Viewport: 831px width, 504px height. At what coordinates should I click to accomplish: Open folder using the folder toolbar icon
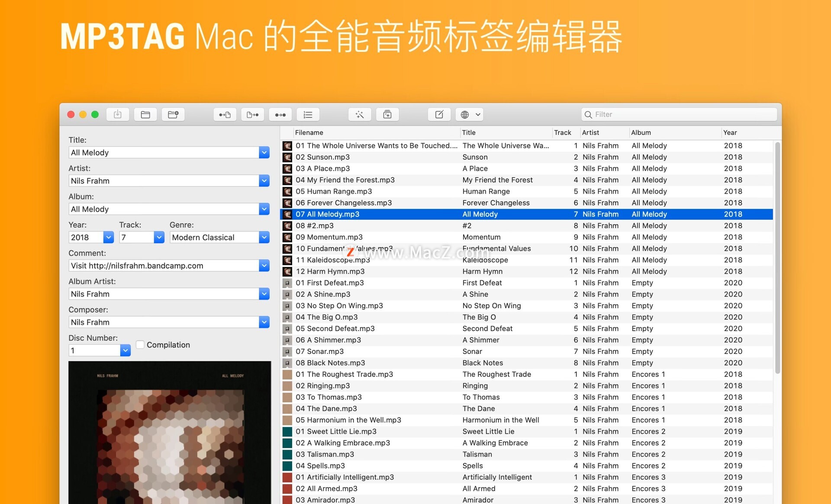[145, 115]
